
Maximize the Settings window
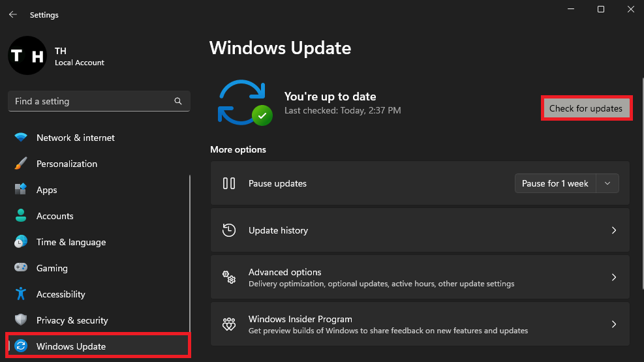601,9
